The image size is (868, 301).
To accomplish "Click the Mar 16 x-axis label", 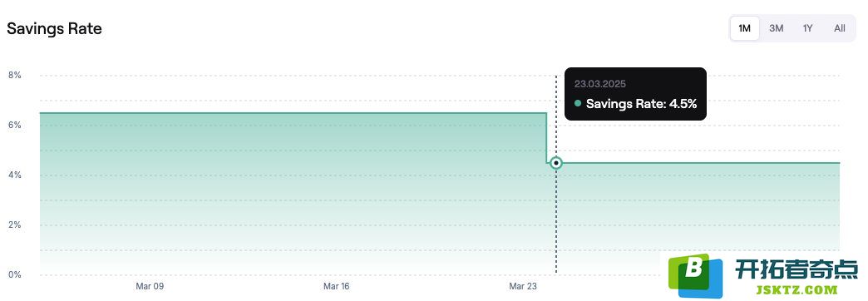I will click(337, 287).
